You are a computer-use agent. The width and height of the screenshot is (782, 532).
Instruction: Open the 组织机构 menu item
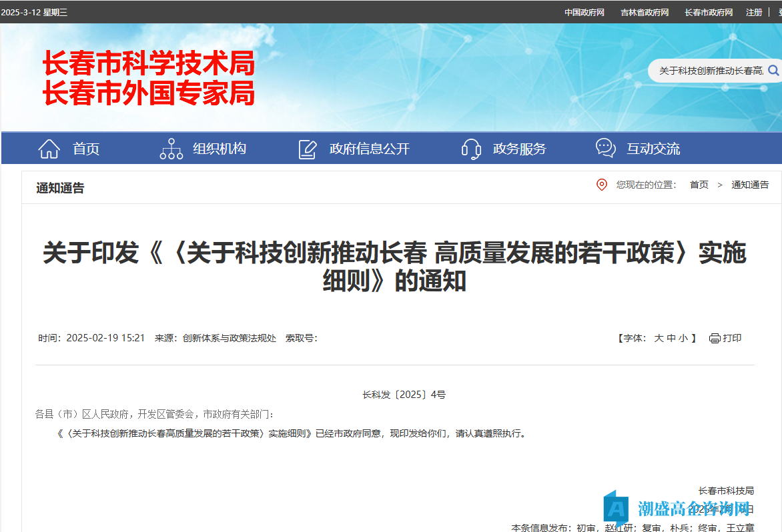click(220, 149)
